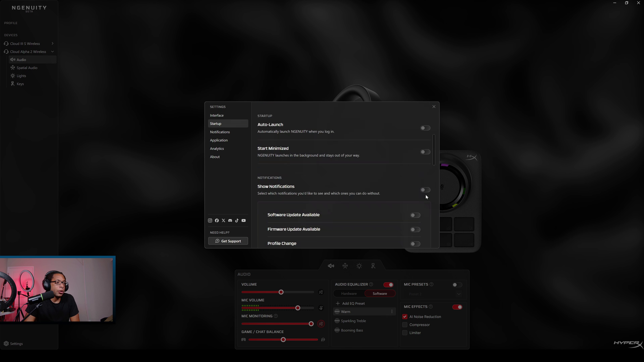Collapse Cloud Alpha 2 Wireless device
Viewport: 644px width, 362px height.
click(x=53, y=52)
